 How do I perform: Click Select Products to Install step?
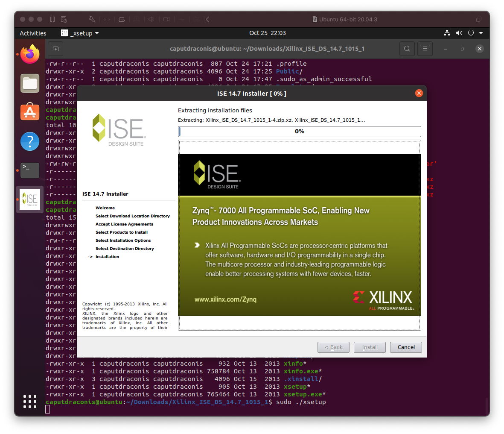(x=122, y=232)
